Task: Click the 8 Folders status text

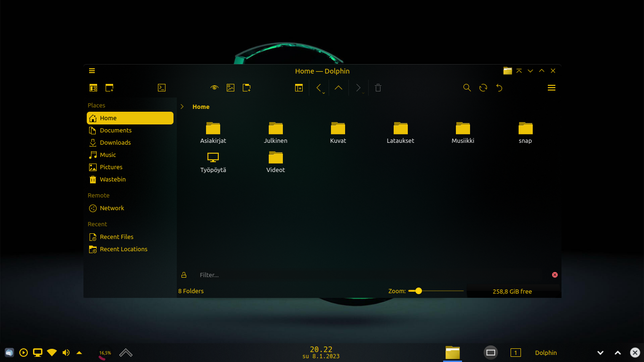Action: [x=191, y=291]
